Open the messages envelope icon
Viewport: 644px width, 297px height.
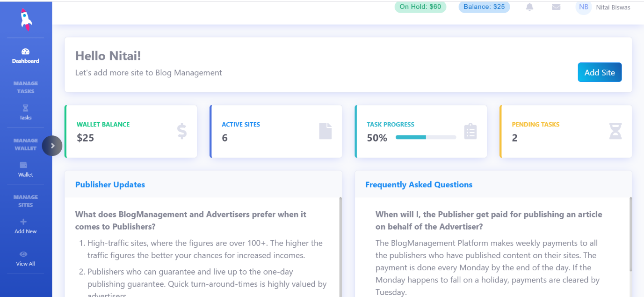(x=556, y=7)
